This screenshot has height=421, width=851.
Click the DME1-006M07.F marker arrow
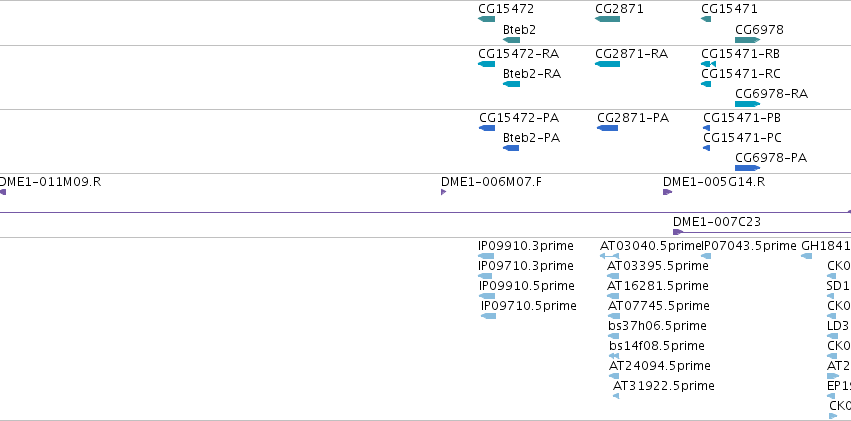coord(443,192)
